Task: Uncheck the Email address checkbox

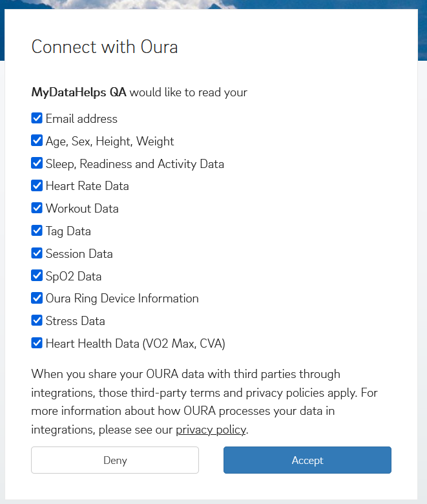Action: click(x=37, y=118)
